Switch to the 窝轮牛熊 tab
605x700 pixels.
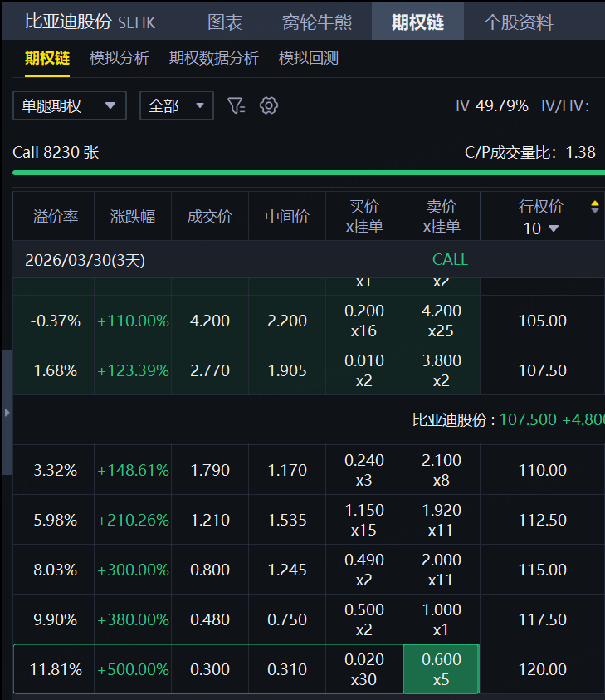[x=316, y=22]
